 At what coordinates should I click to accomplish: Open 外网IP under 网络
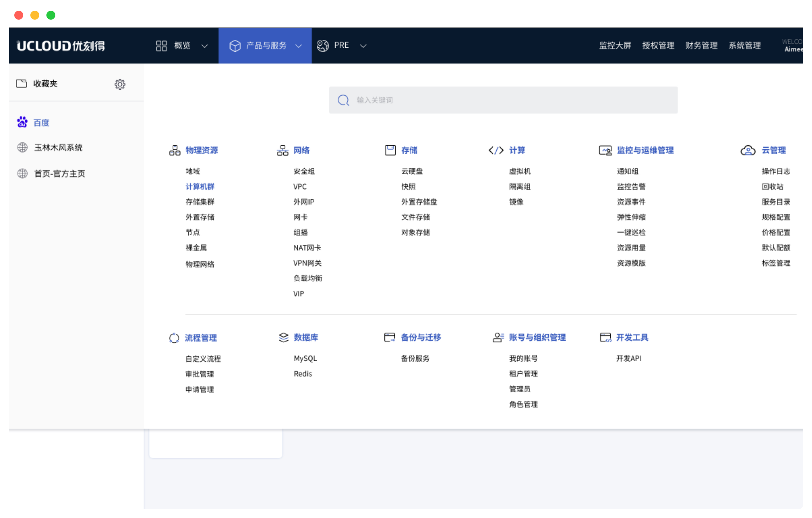[x=304, y=202]
